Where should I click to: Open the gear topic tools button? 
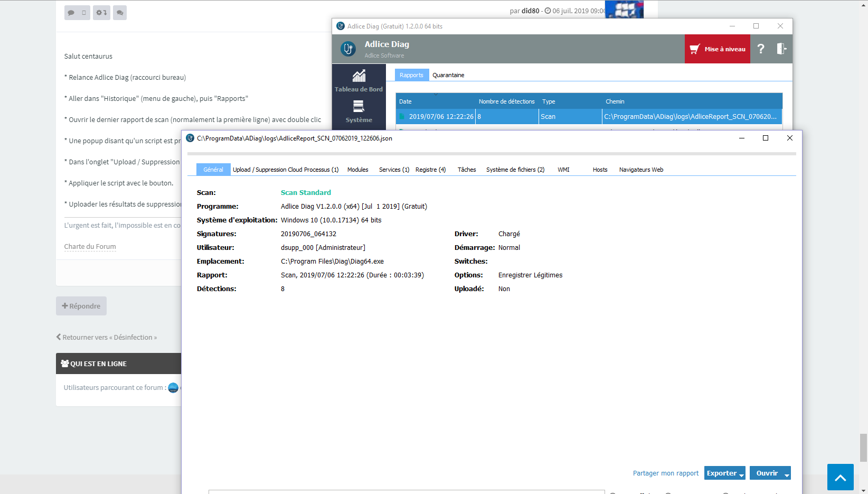point(101,13)
